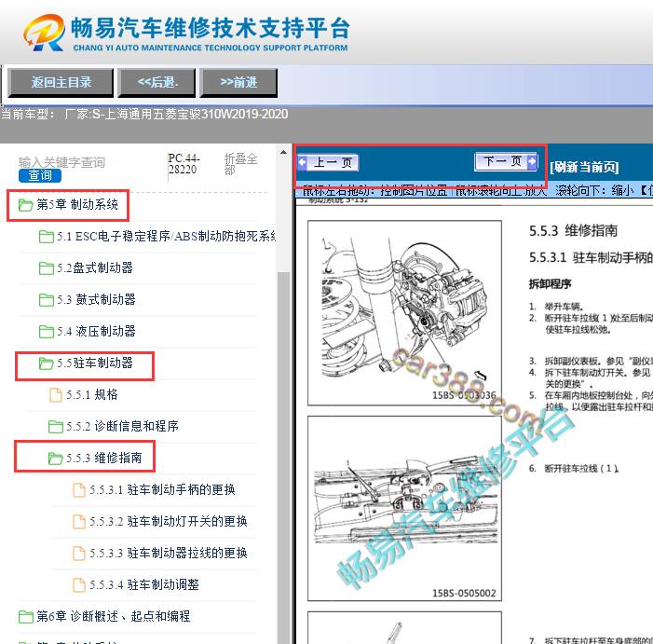653x644 pixels.
Task: Collapse the 5.5.3 维修指南 section label
Action: pyautogui.click(x=104, y=458)
